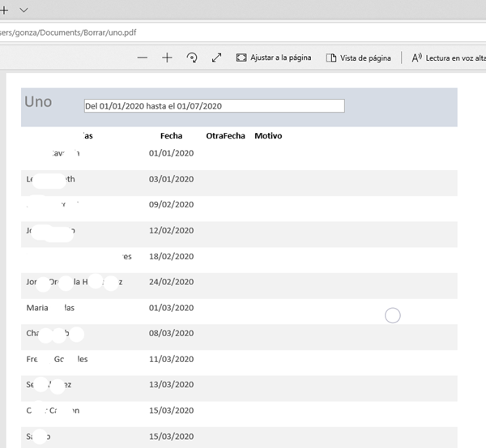This screenshot has height=448, width=486.
Task: Click the 24/02/2020 date cell
Action: point(171,282)
